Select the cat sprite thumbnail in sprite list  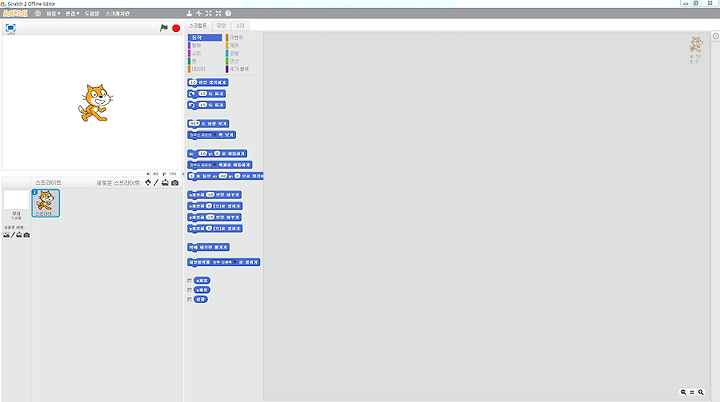(45, 203)
